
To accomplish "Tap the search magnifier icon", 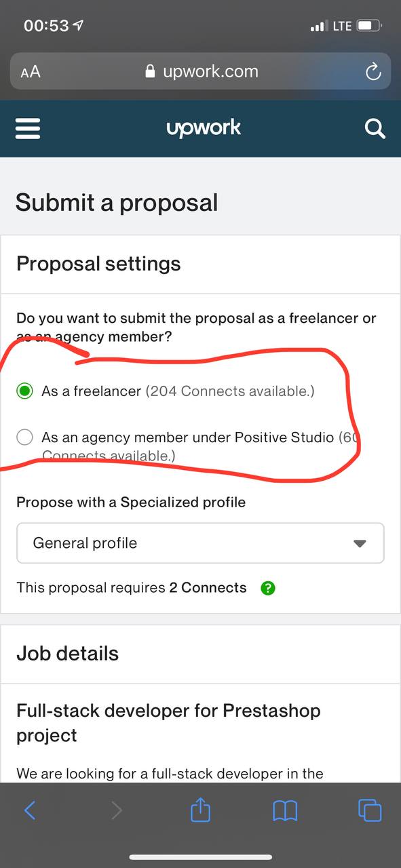I will point(375,129).
